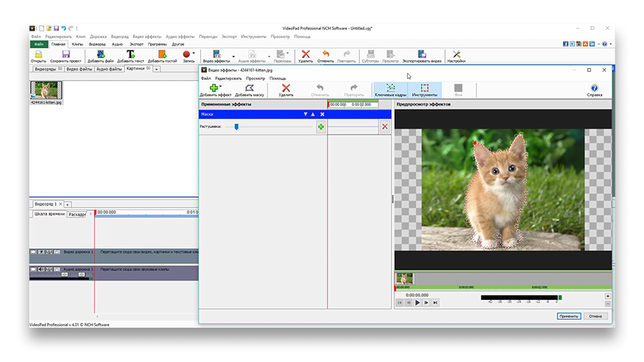Select the Видео файлы bin tab

pyautogui.click(x=79, y=69)
